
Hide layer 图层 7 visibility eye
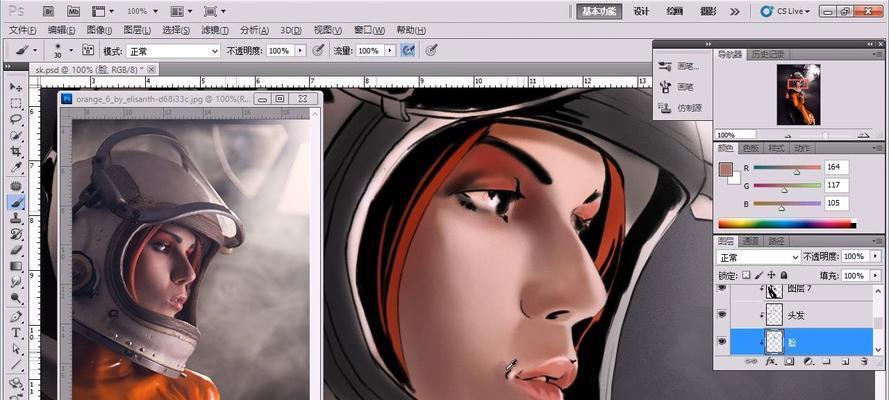point(722,288)
